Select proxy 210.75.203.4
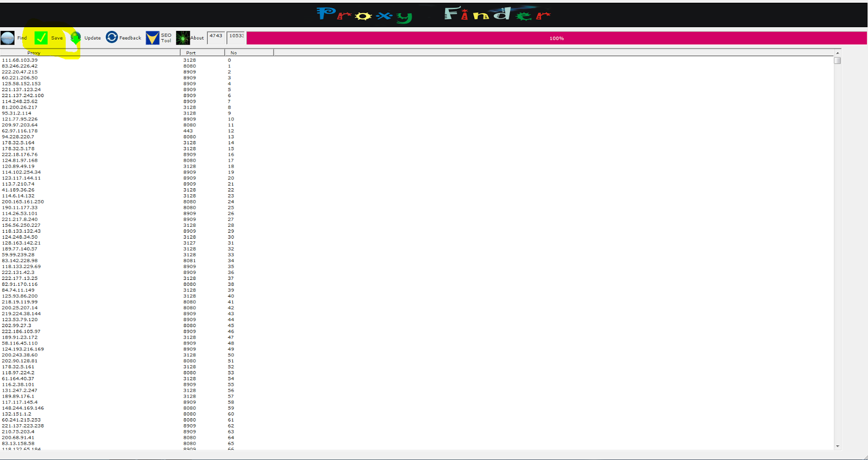Image resolution: width=868 pixels, height=460 pixels. 18,432
